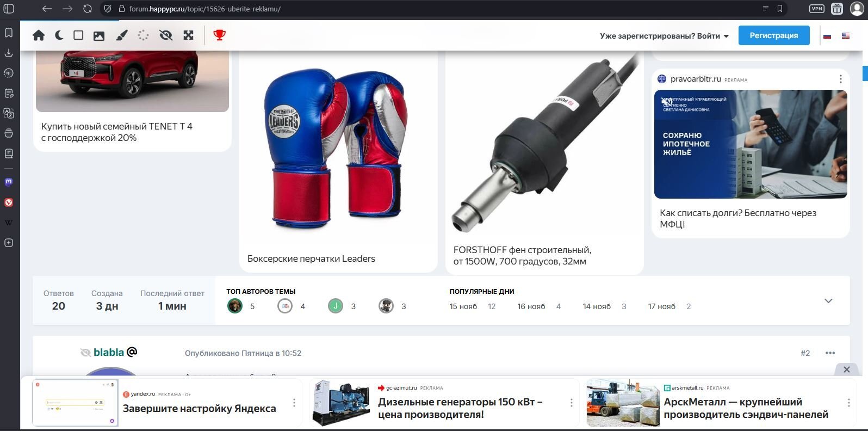The image size is (868, 431).
Task: Click the red trophy icon
Action: (219, 35)
